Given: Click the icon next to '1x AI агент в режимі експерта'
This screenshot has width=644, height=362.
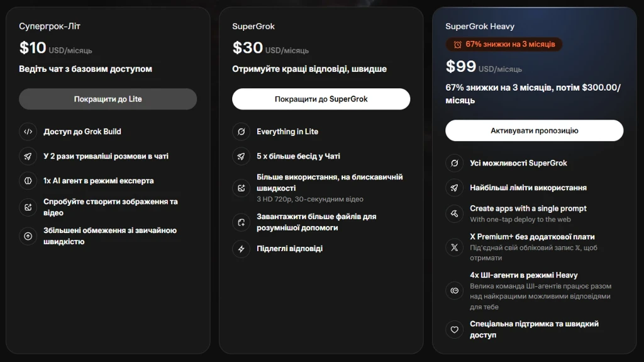Looking at the screenshot, I should tap(28, 181).
